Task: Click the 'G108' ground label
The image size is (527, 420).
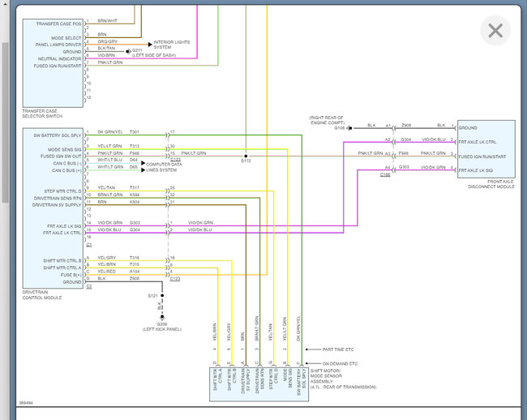Action: point(340,128)
